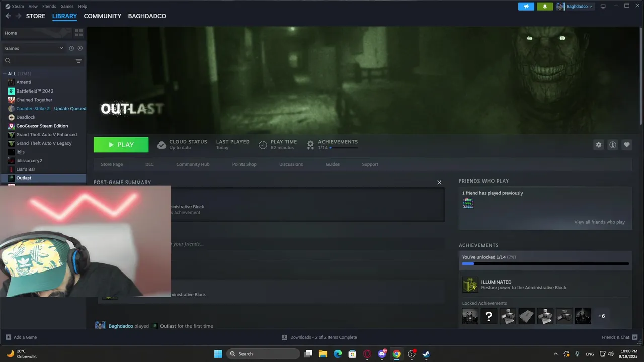Screen dimensions: 644x362
Task: Open the Games menu
Action: tap(67, 6)
